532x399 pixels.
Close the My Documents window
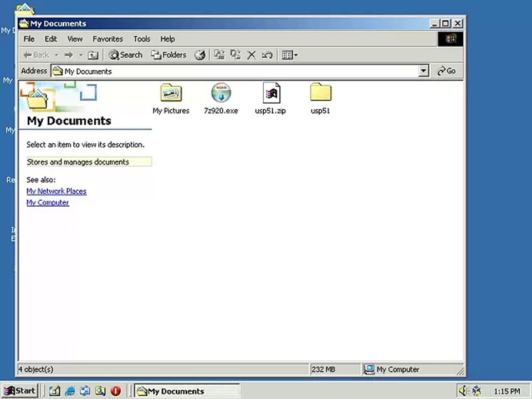(458, 23)
